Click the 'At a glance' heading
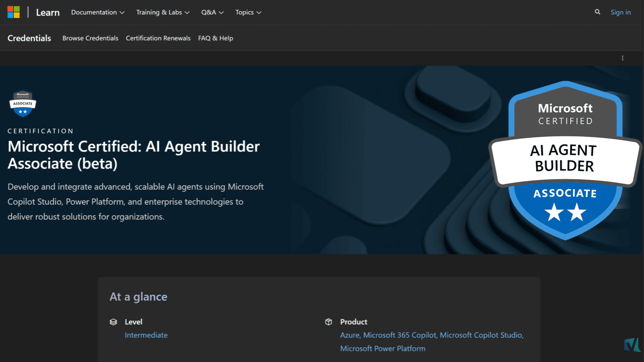This screenshot has width=644, height=362. pyautogui.click(x=139, y=297)
